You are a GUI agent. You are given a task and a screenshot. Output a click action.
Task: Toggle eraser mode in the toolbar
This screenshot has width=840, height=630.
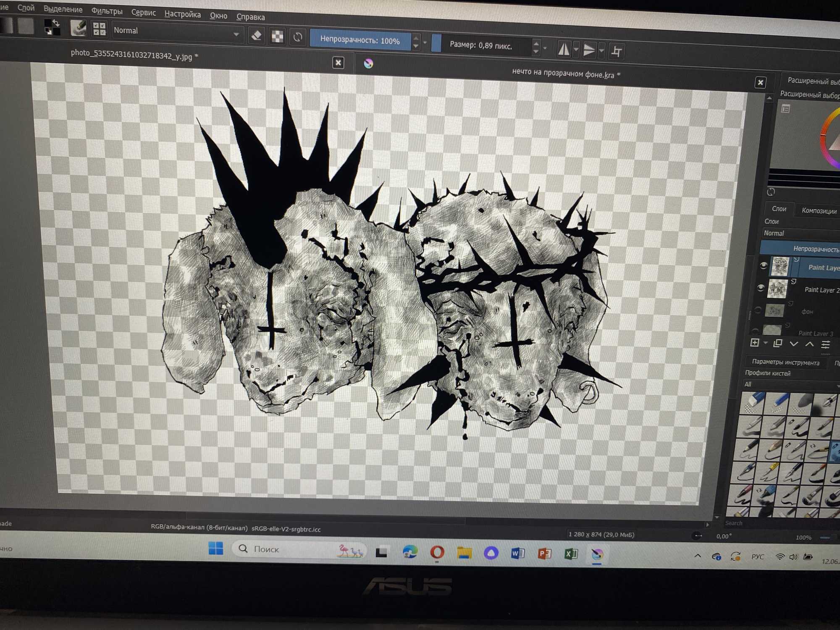(256, 36)
